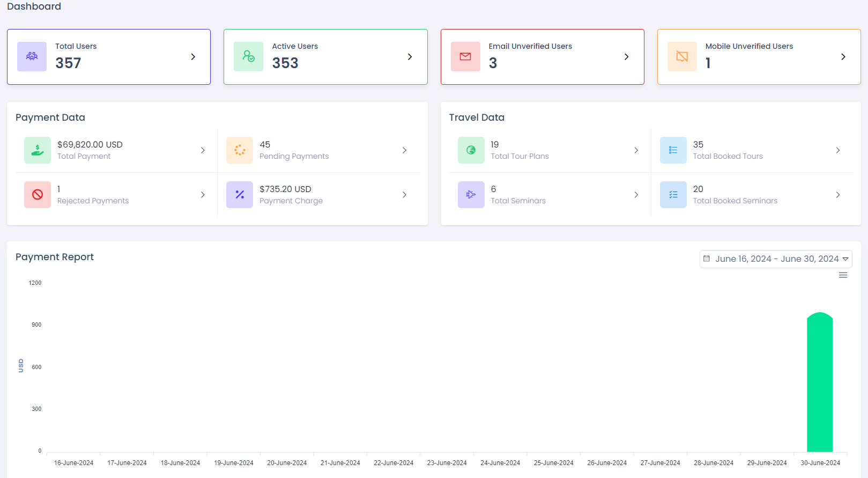Click the Total Booked Seminars checklist icon
The height and width of the screenshot is (478, 868).
673,195
